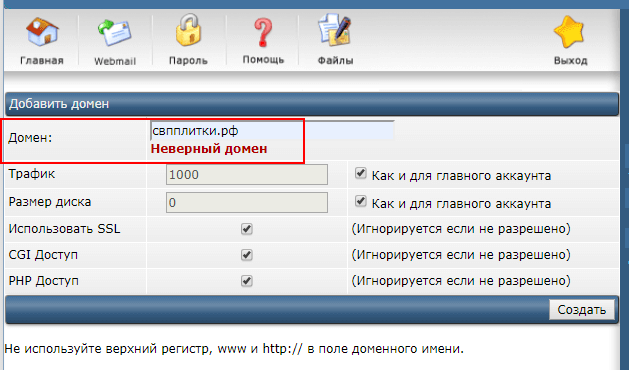Click the Использовать SSL label
The width and height of the screenshot is (629, 370).
(x=64, y=229)
